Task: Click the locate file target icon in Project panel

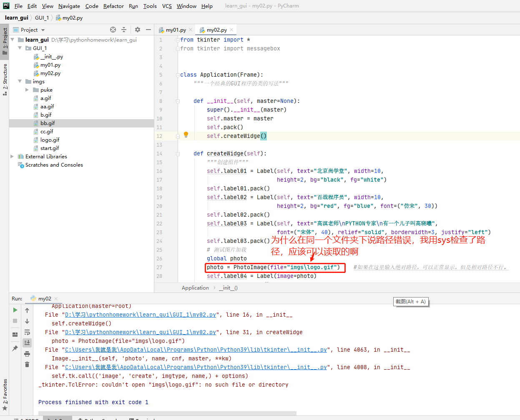Action: 113,30
